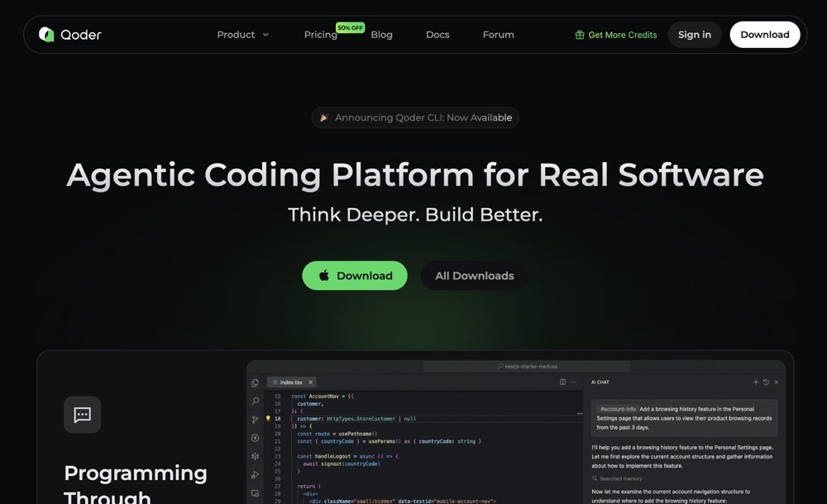Image resolution: width=827 pixels, height=504 pixels.
Task: Select the Explorer files icon in editor sidebar
Action: (255, 383)
